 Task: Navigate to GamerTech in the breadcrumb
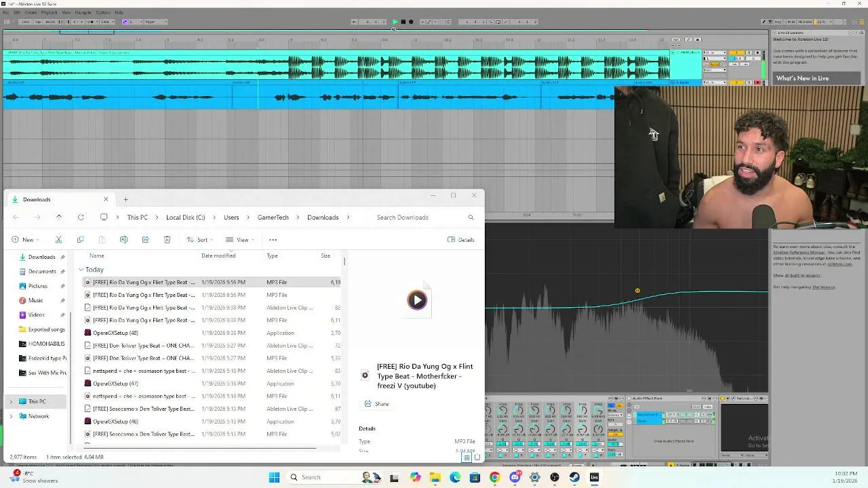click(x=273, y=218)
